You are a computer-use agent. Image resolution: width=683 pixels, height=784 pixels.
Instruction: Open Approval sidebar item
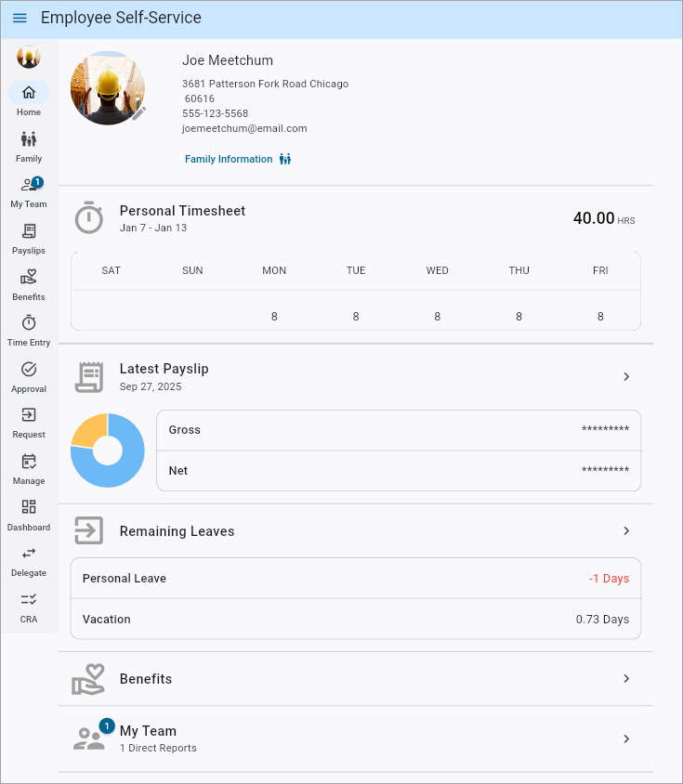click(x=29, y=377)
